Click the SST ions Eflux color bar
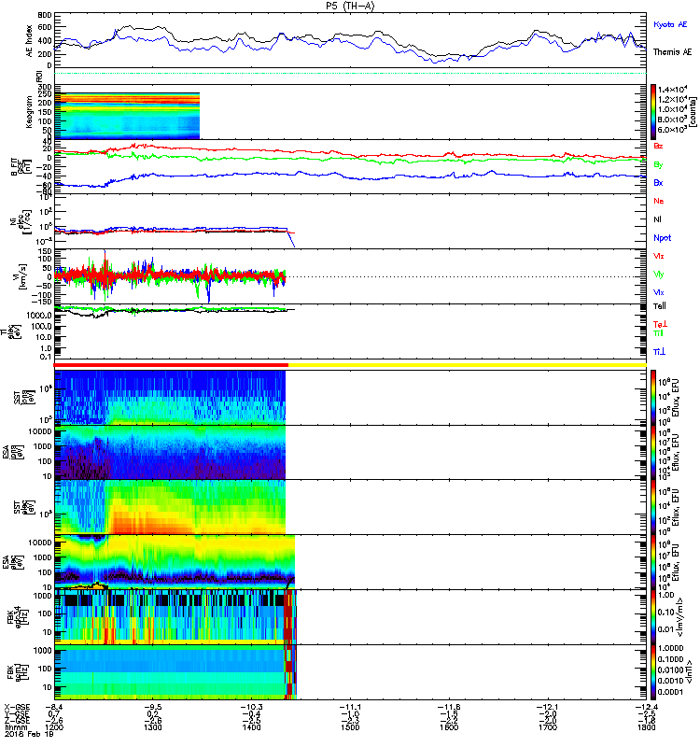Image resolution: width=700 pixels, height=747 pixels. [653, 398]
